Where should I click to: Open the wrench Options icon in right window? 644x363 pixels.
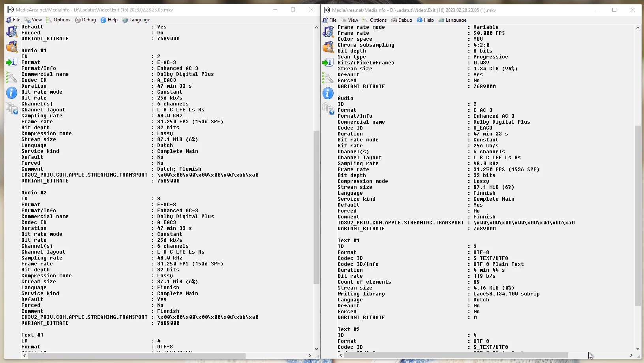point(328,78)
